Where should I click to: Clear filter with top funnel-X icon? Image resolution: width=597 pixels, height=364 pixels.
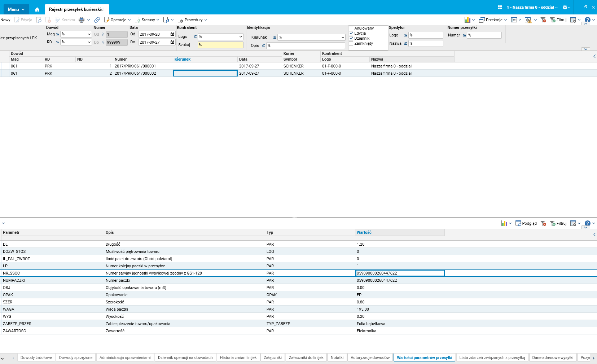click(543, 20)
